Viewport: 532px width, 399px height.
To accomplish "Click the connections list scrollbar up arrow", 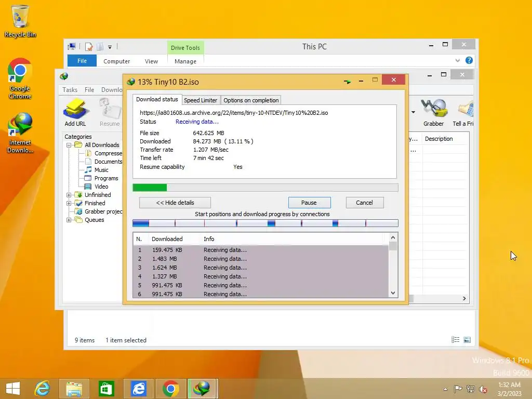I will click(x=393, y=237).
